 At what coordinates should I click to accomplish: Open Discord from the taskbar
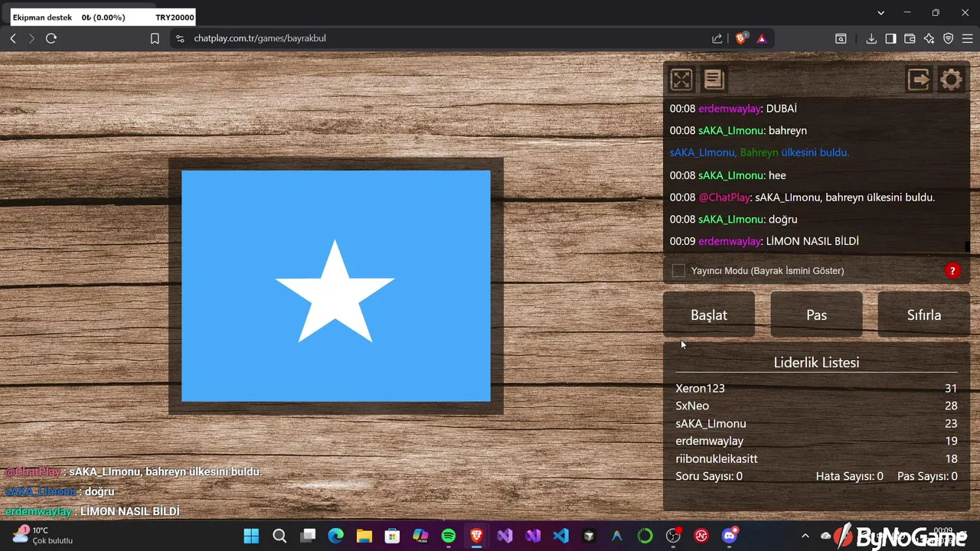[x=730, y=536]
